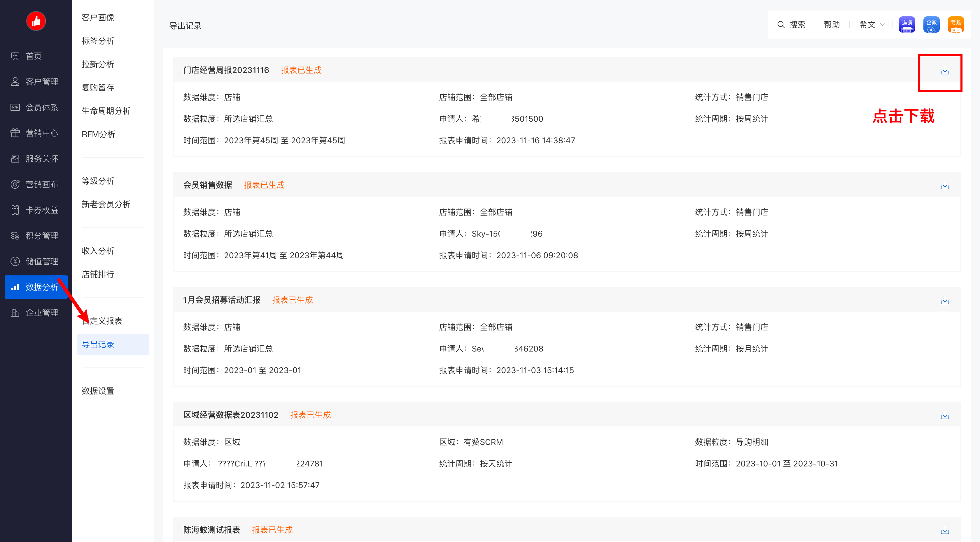Open the 企微 app icon
The image size is (980, 542).
931,25
